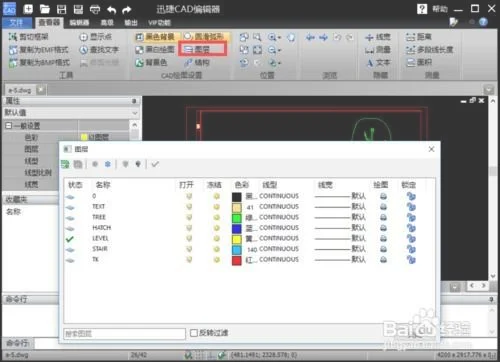
Task: Toggle the 冻结 icon for the TREE layer
Action: coord(217,217)
